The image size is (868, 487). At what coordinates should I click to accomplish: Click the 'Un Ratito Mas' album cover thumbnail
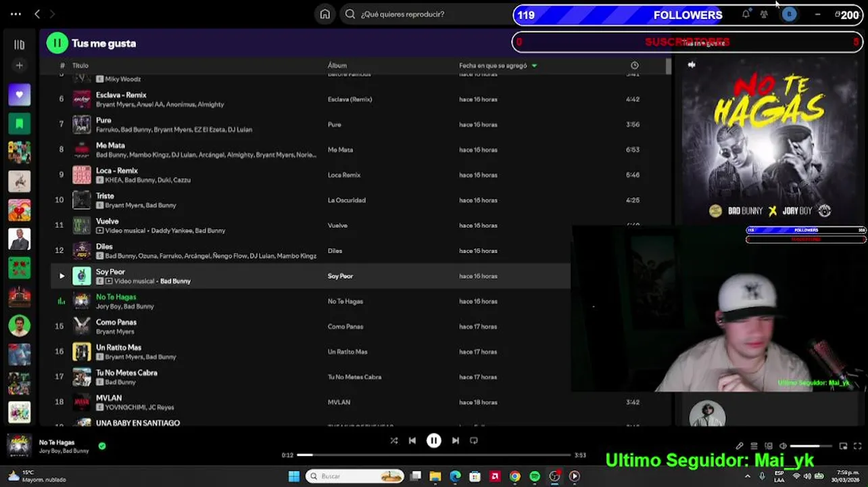[x=81, y=352]
